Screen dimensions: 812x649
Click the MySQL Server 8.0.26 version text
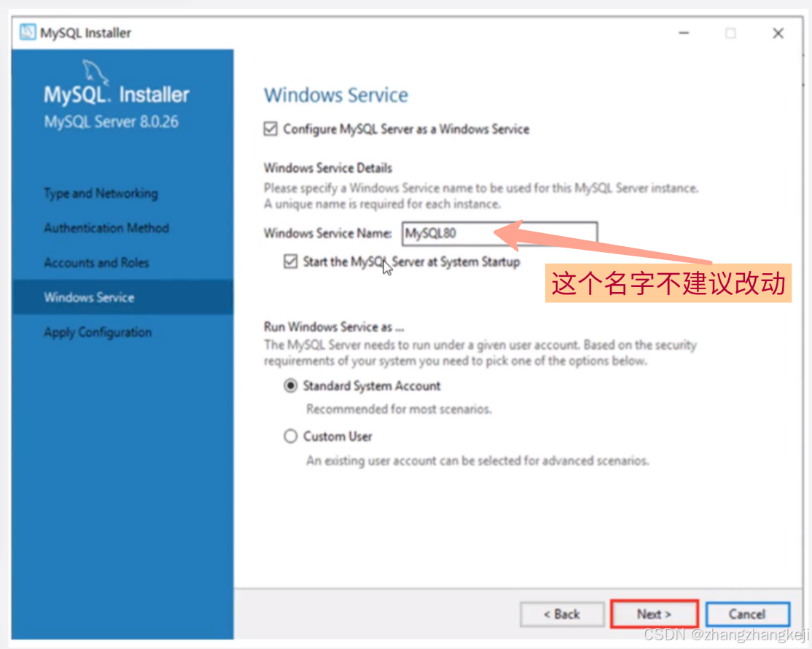point(112,122)
